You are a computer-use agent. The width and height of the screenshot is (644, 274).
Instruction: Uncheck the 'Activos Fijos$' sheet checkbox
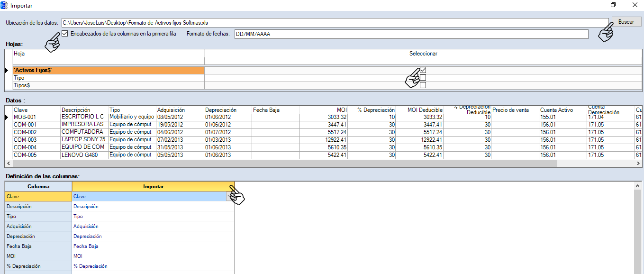[x=423, y=70]
